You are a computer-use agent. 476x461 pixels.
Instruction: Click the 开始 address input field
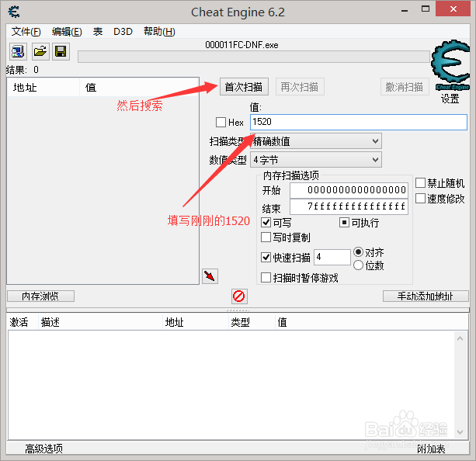[x=349, y=190]
